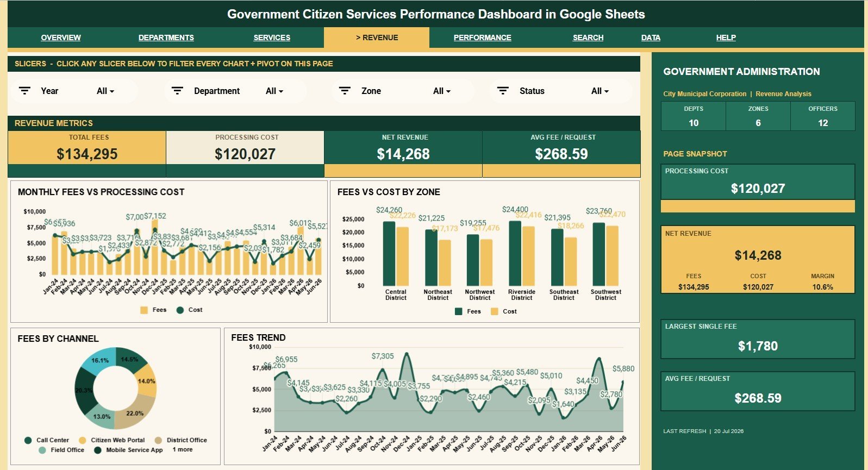This screenshot has width=868, height=470.
Task: Click the Fees legend swatch in zone chart
Action: (458, 311)
